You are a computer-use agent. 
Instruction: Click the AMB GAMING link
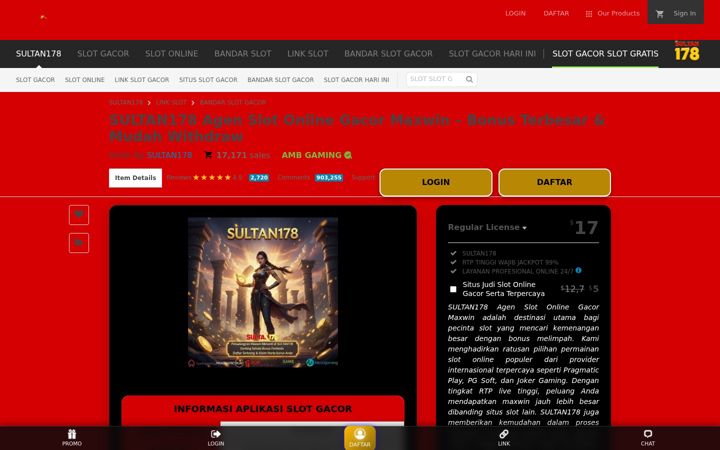pyautogui.click(x=311, y=155)
